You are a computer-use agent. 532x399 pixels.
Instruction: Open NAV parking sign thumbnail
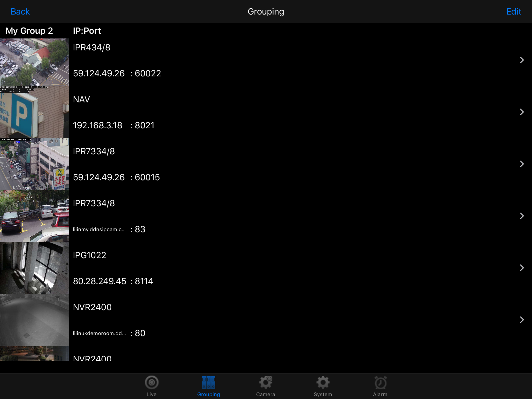point(35,112)
